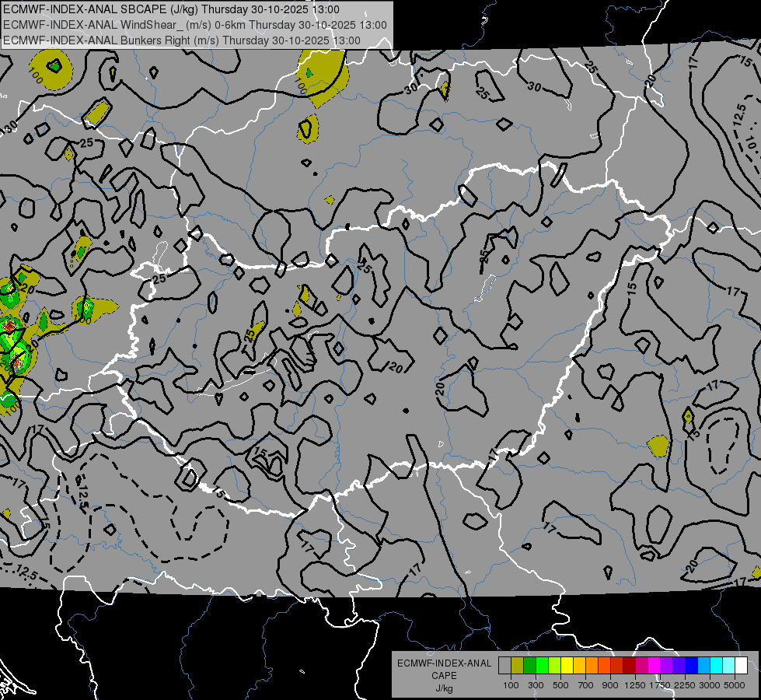Click the pure blue swatch in the CAPE legend
This screenshot has width=761, height=700.
pyautogui.click(x=691, y=665)
